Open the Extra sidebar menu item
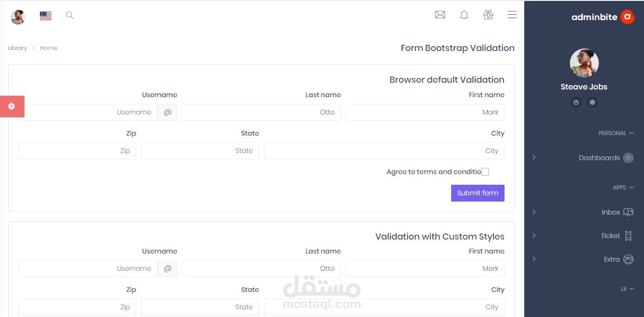This screenshot has height=317, width=644. 612,259
